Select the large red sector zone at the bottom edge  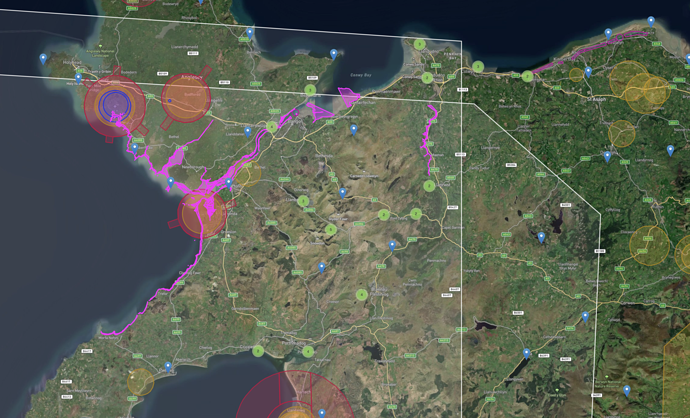pos(295,395)
